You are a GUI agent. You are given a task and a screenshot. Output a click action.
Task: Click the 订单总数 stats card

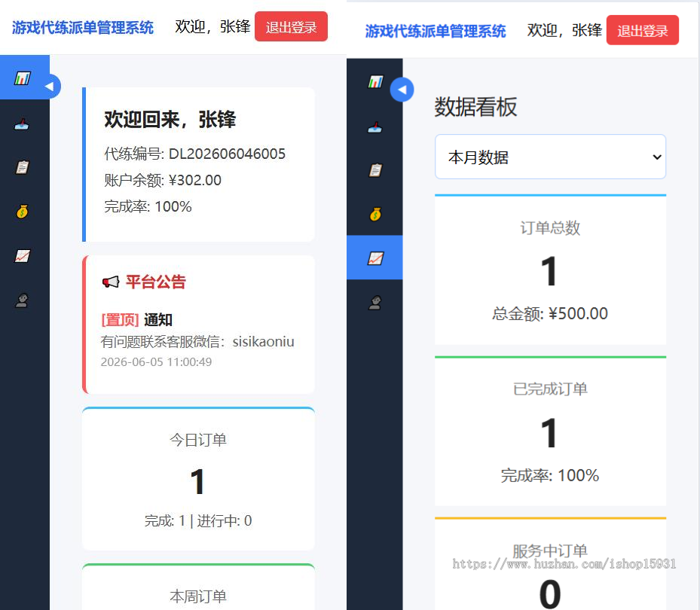551,270
